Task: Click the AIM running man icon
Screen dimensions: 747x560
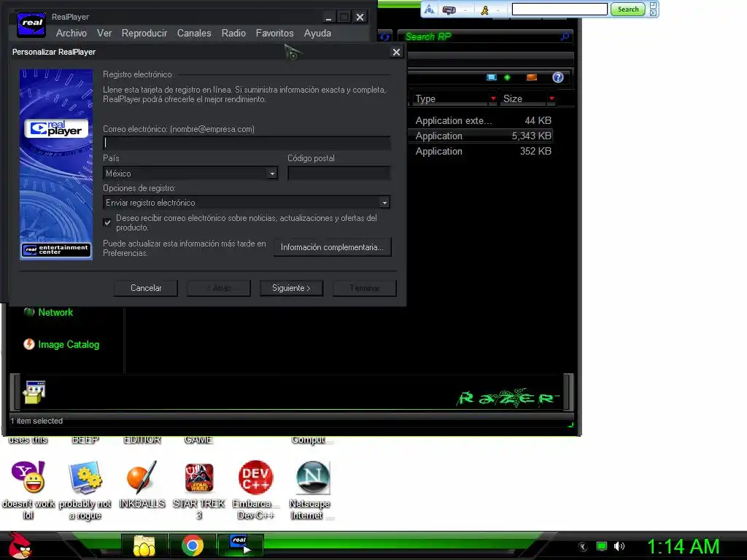Action: 484,10
